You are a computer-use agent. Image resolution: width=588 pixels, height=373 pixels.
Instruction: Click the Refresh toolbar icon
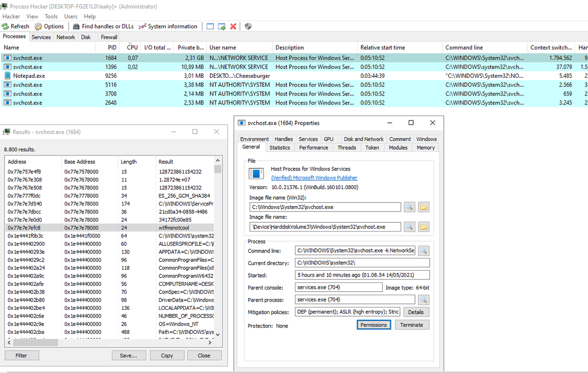[5, 26]
